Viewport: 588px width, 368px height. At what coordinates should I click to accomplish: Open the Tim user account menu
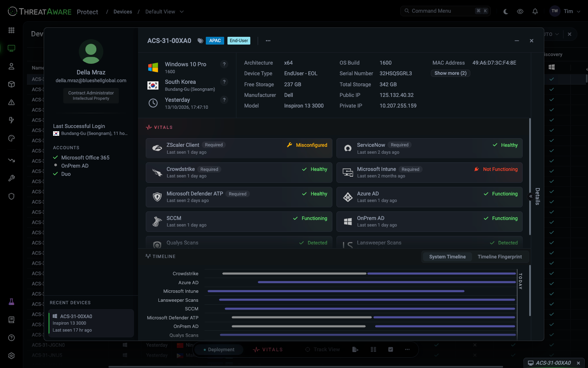tap(565, 11)
